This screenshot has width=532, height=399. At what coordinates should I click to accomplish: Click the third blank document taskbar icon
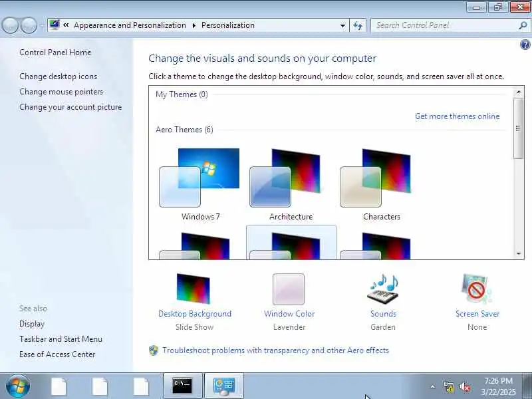coord(141,386)
